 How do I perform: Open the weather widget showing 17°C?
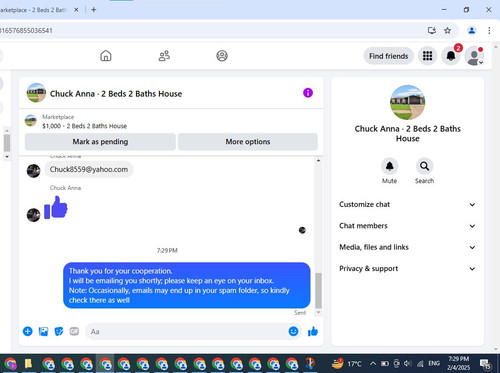tap(346, 363)
